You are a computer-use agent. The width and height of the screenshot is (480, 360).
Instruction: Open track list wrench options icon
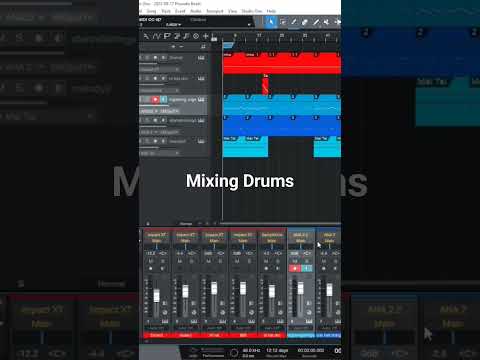click(x=146, y=36)
